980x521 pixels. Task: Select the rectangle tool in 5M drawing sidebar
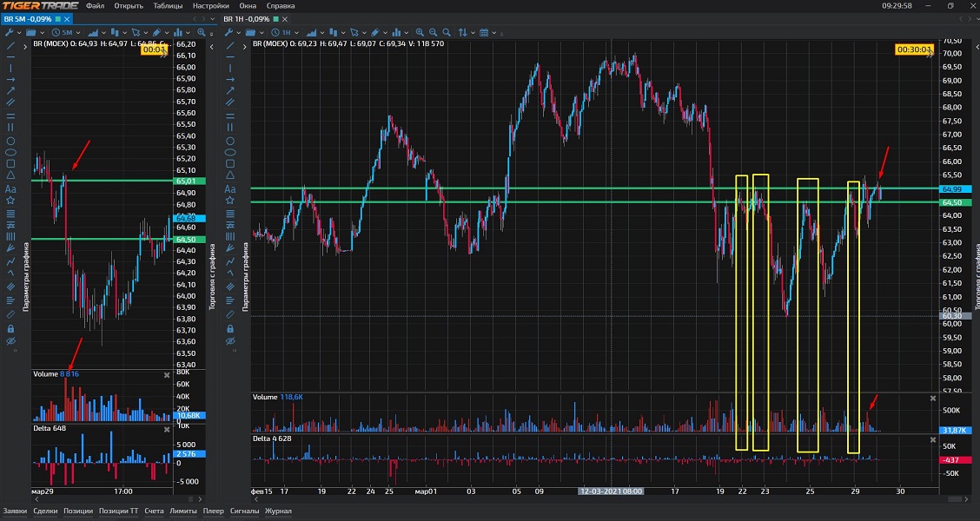[x=10, y=163]
